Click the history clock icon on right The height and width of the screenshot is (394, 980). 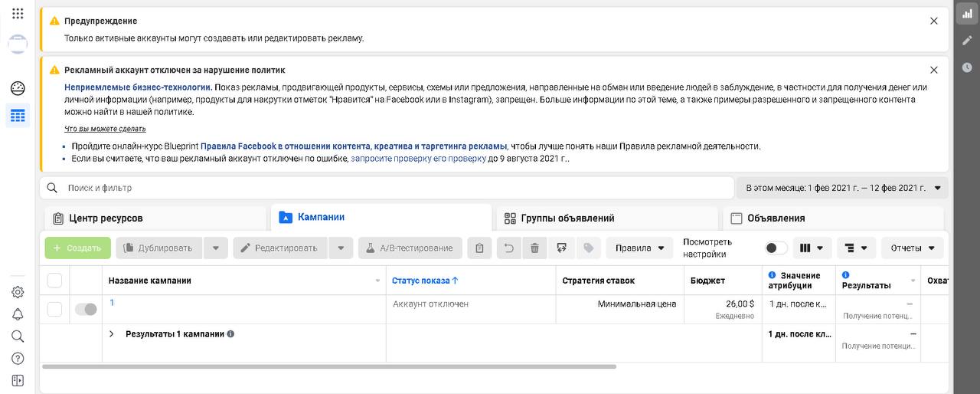(967, 67)
